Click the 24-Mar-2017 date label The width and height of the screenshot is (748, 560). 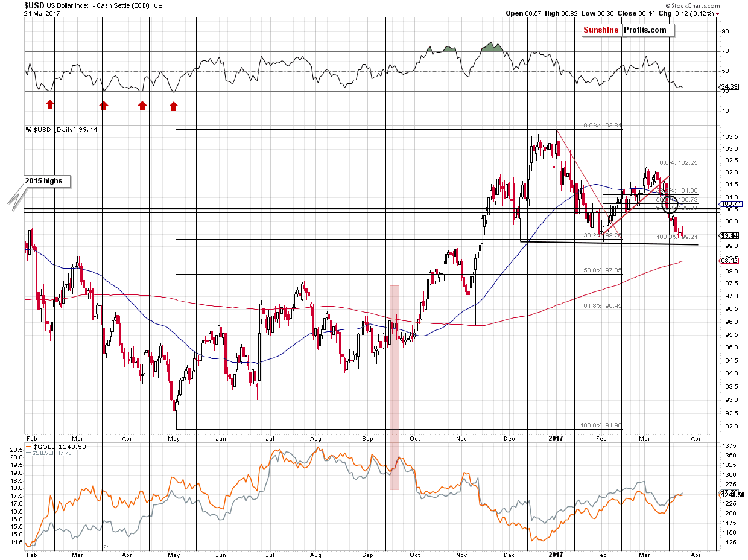point(41,13)
